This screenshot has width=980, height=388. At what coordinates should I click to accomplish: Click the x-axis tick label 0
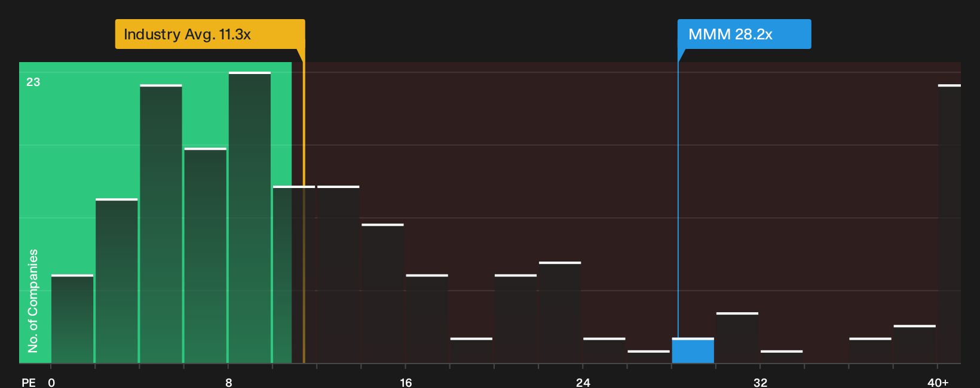pos(51,382)
